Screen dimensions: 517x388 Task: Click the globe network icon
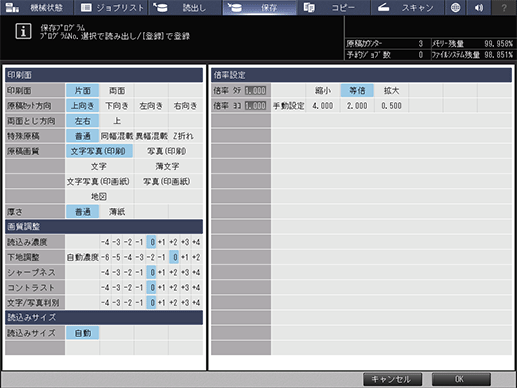[x=455, y=8]
